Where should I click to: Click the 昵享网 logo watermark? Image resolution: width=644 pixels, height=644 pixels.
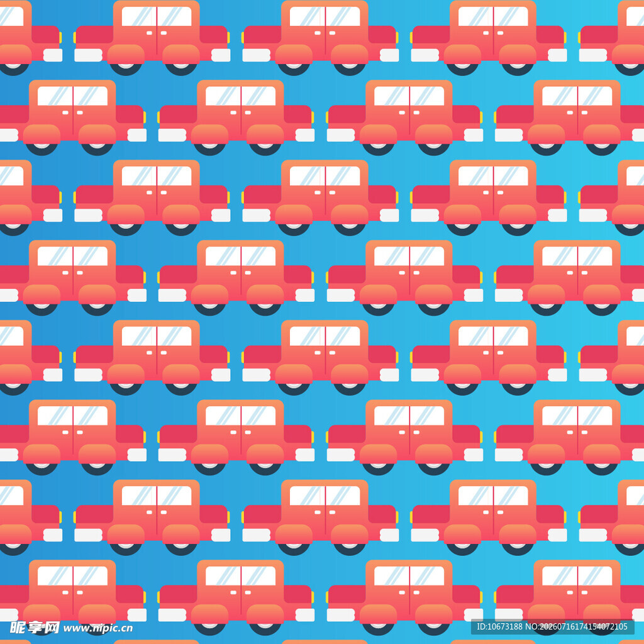point(35,628)
